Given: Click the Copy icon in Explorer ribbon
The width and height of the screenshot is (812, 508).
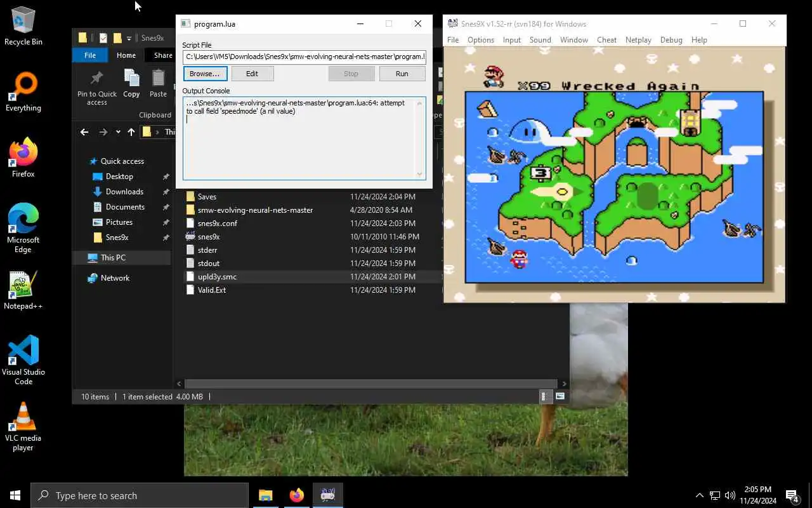Looking at the screenshot, I should [131, 83].
